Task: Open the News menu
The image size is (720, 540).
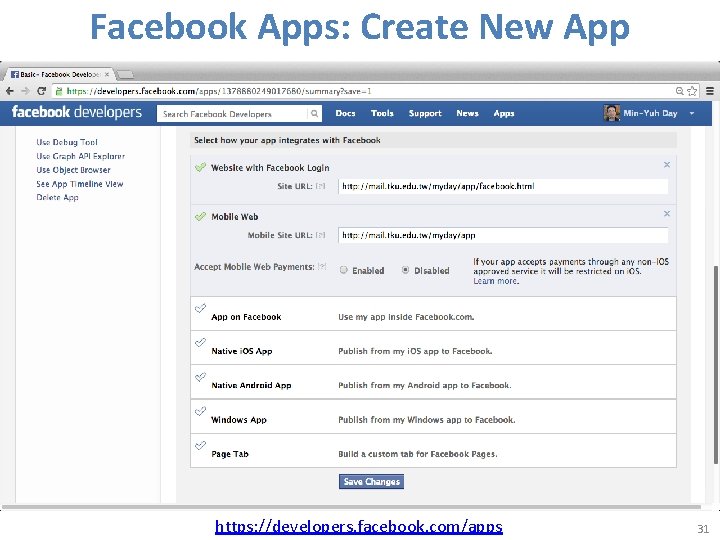Action: pos(467,113)
